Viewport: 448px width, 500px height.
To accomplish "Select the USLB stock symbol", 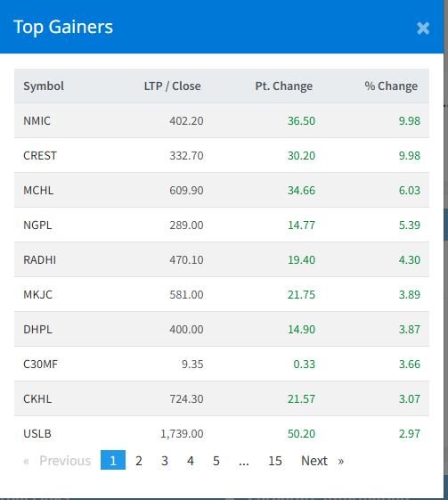I will 37,434.
